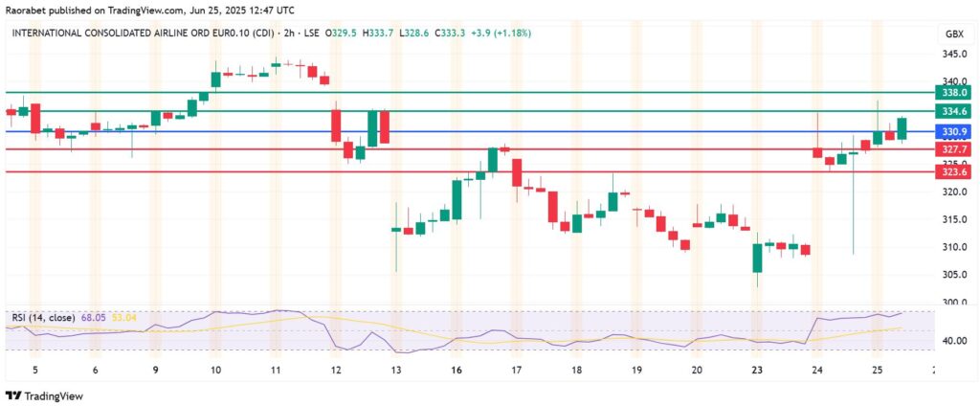
Task: Select the blue horizontal line at 330.9
Action: click(479, 131)
